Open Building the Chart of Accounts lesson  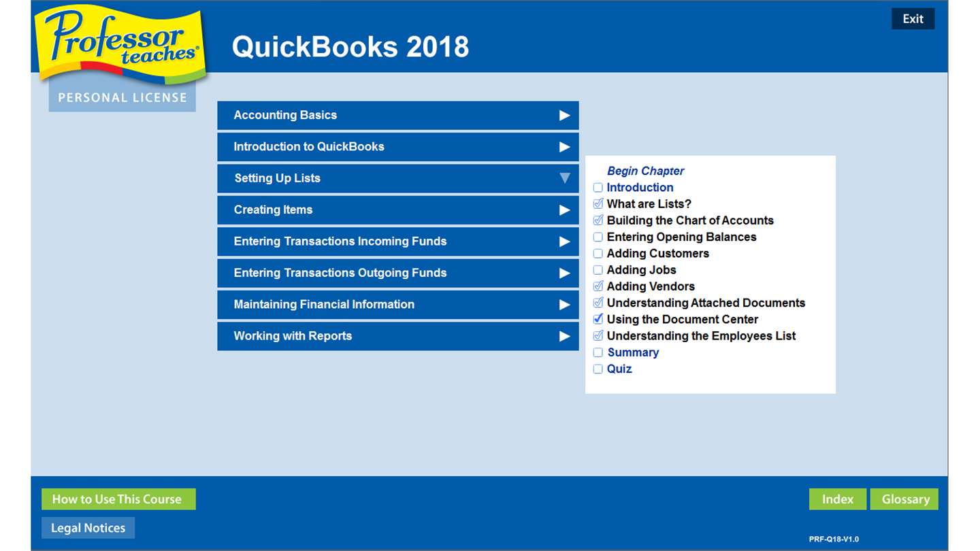click(x=690, y=220)
